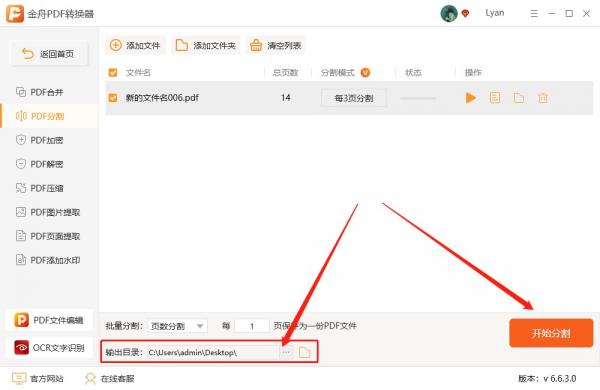Click the pages-per-file input field
Viewport: 600px width, 390px height.
tap(252, 326)
